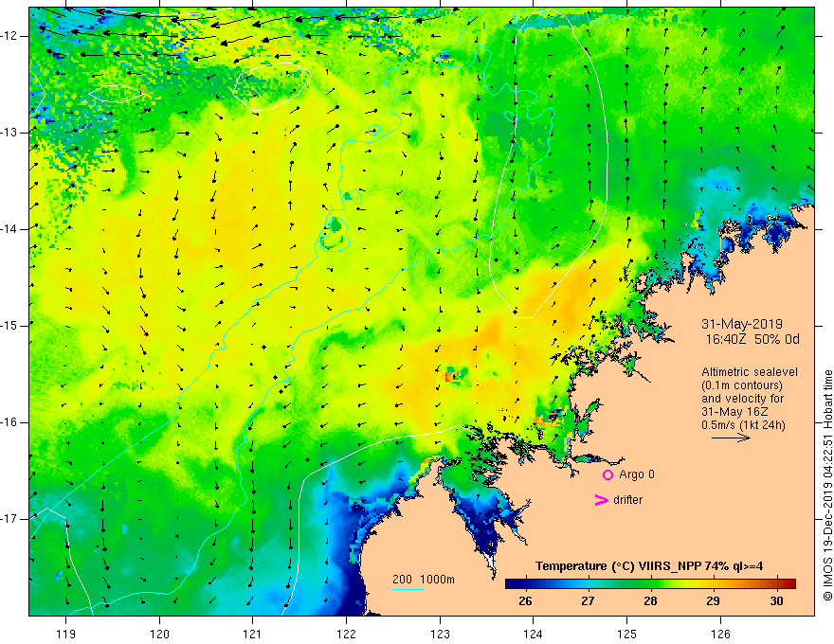Click longitude axis label 120
834x644 pixels.
(159, 634)
